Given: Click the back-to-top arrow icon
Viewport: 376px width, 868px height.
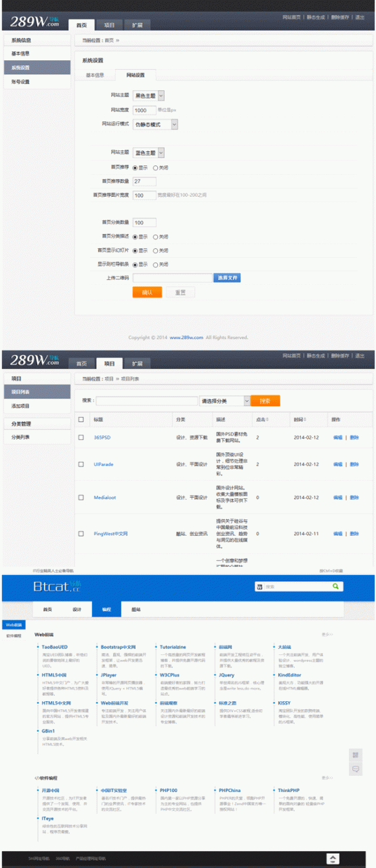Looking at the screenshot, I should pyautogui.click(x=332, y=859).
